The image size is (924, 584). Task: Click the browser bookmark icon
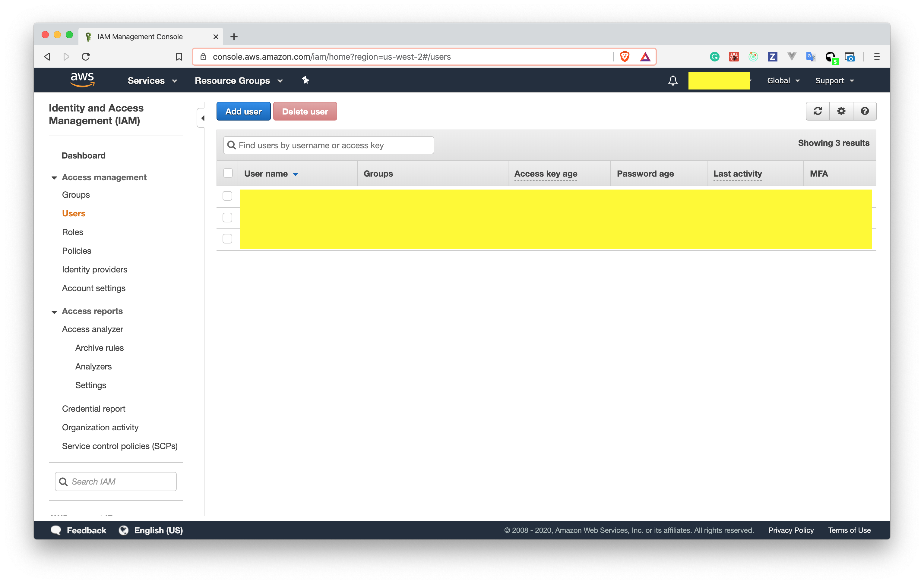click(179, 57)
